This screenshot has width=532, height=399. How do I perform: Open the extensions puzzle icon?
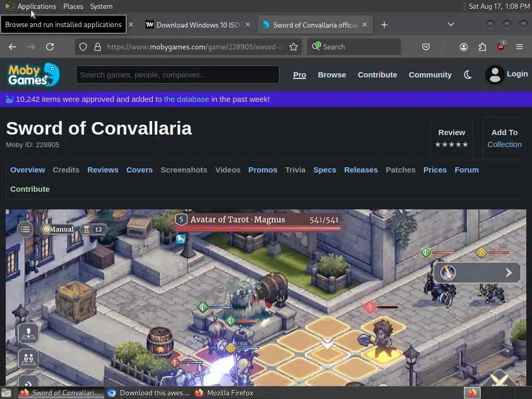tap(482, 47)
